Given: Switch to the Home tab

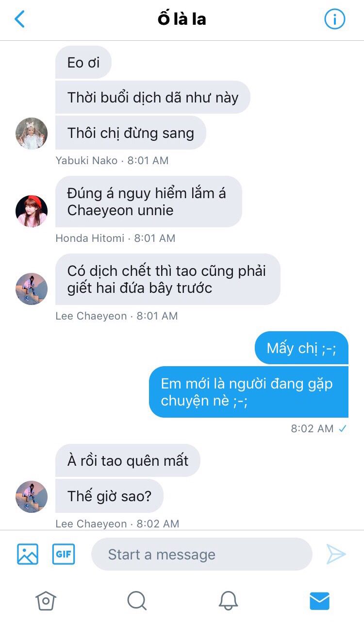Looking at the screenshot, I should pos(46,601).
